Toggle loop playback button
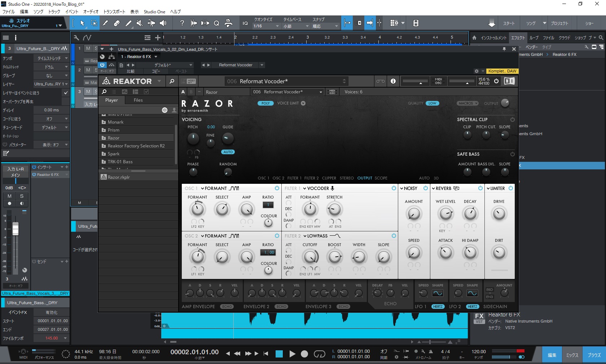 (319, 354)
